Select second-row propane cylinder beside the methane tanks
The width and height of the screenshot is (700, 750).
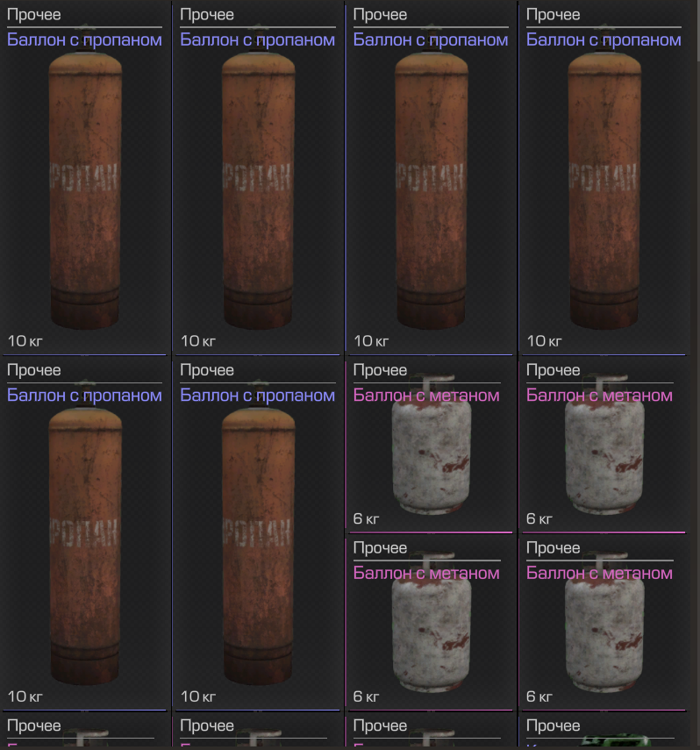[x=258, y=533]
